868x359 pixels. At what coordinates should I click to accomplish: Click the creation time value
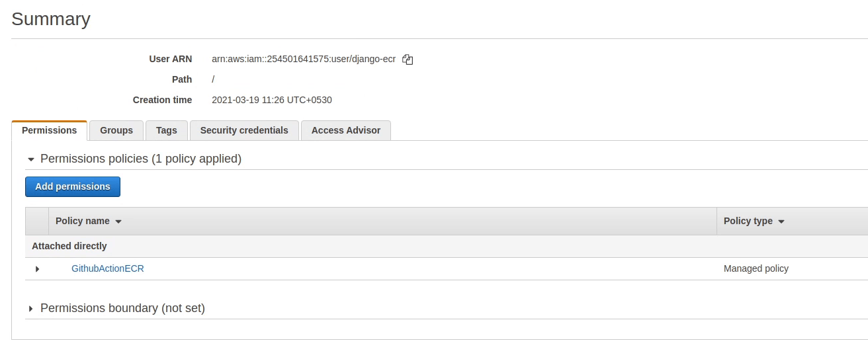click(272, 100)
